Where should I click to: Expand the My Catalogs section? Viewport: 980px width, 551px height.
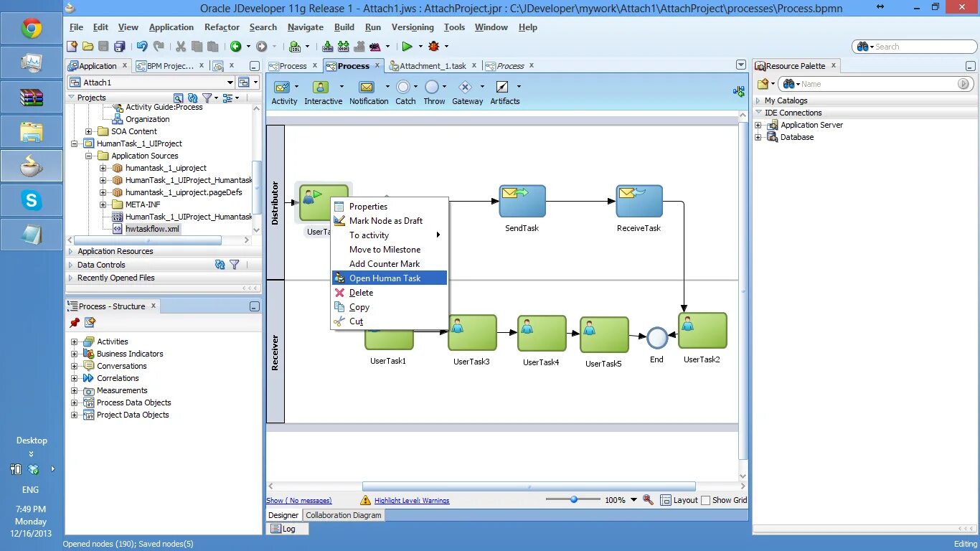coord(759,100)
